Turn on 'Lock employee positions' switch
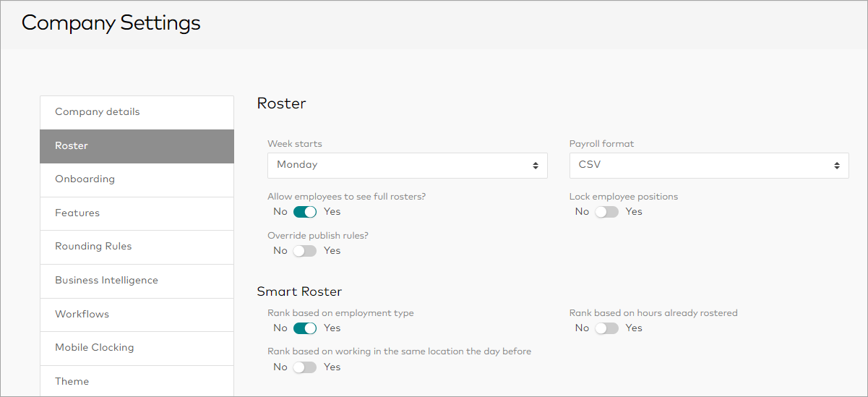The height and width of the screenshot is (397, 868). point(607,212)
